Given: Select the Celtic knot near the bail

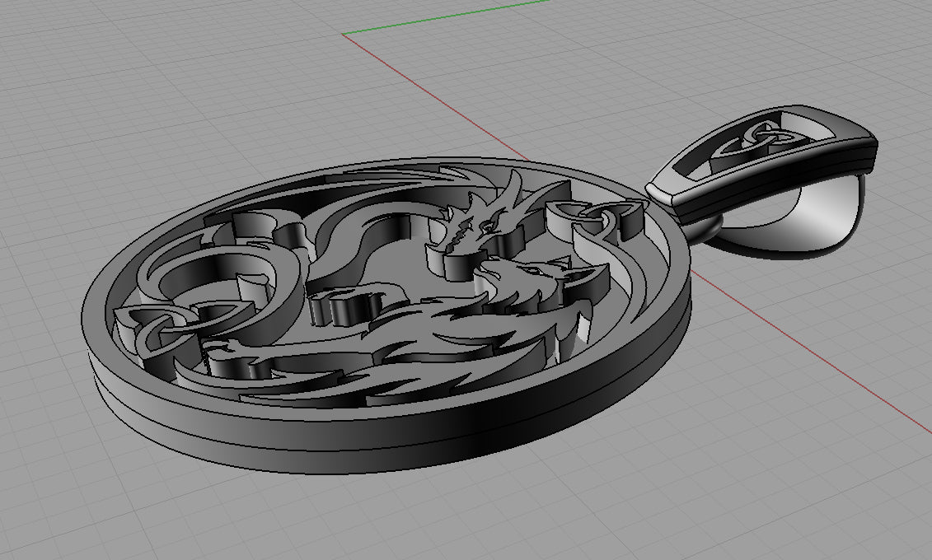Looking at the screenshot, I should coord(597,220).
